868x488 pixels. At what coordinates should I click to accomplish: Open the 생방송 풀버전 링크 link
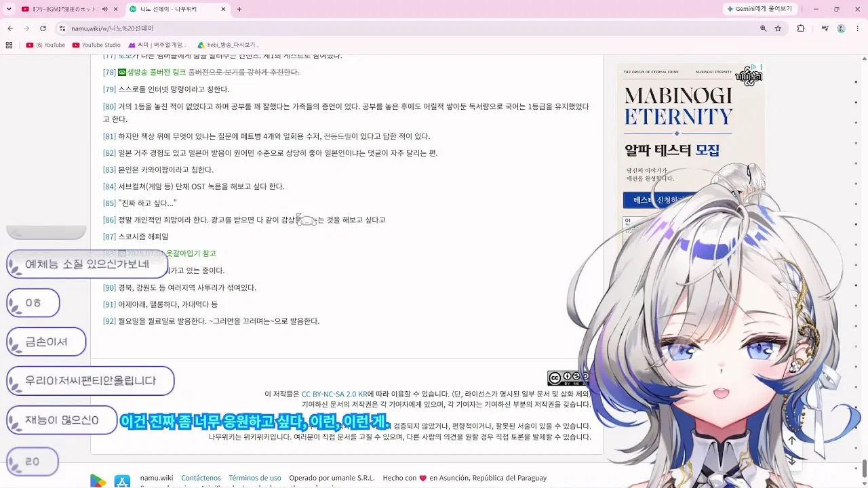(x=152, y=73)
